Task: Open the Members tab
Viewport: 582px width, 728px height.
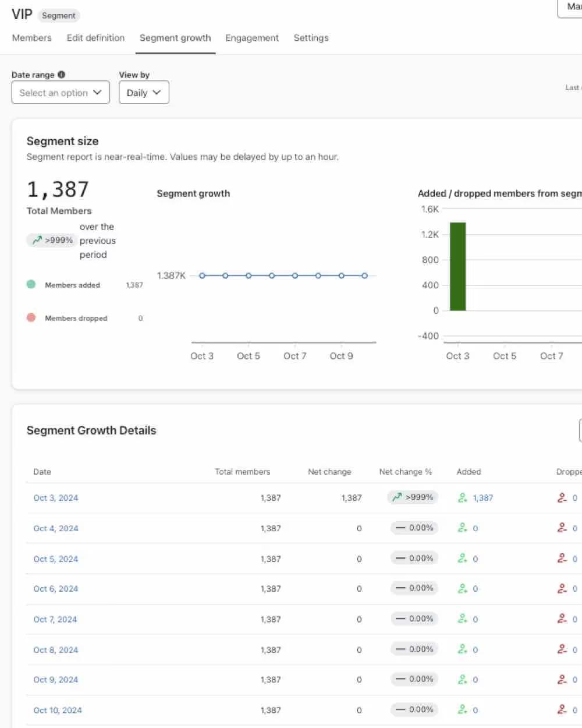Action: coord(31,38)
